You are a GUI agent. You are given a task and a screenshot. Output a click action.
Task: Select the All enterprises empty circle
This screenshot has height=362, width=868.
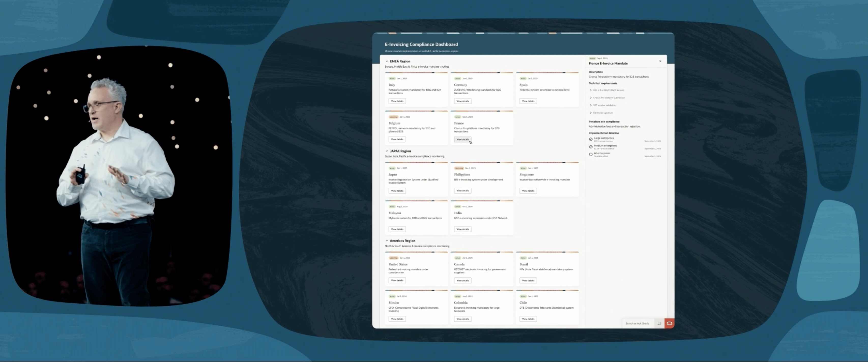[x=591, y=155]
